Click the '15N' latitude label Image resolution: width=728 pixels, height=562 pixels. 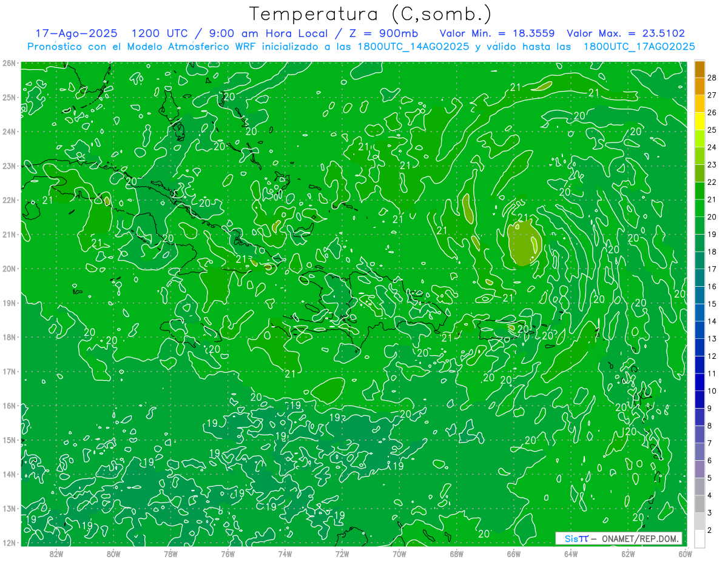coord(9,440)
